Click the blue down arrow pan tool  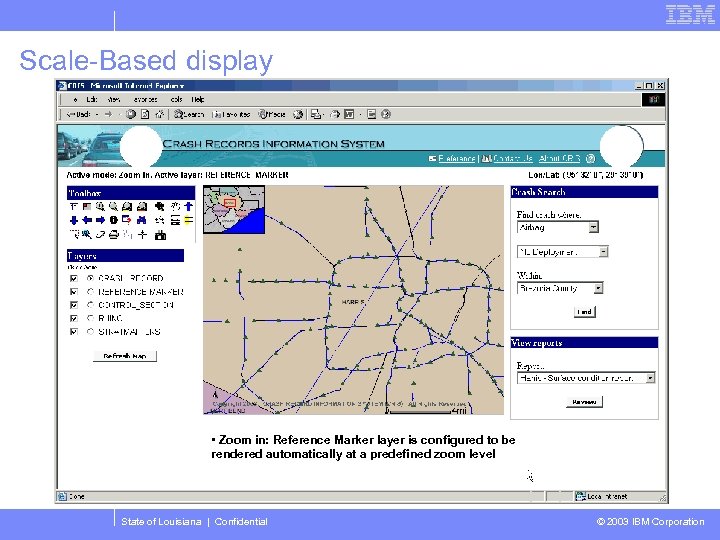(x=73, y=220)
